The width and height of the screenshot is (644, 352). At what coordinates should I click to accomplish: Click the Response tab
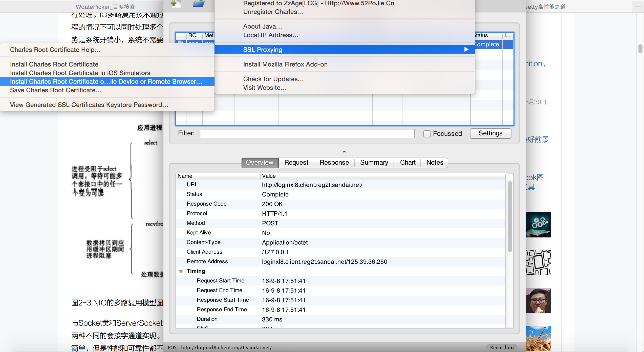[334, 163]
